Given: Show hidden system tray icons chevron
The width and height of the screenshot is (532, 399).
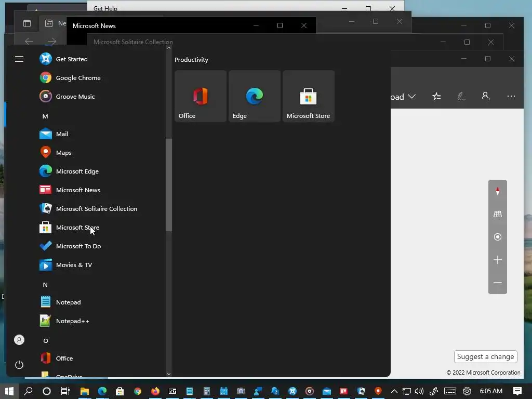Looking at the screenshot, I should (x=394, y=391).
